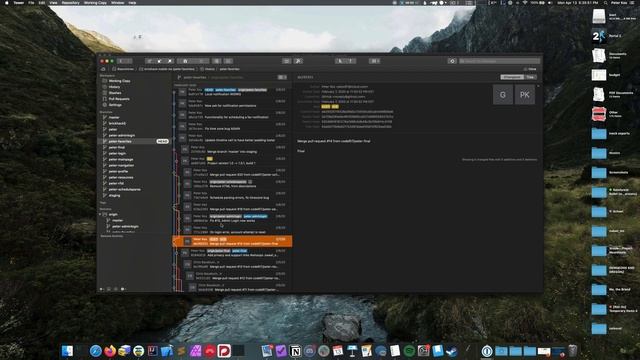Image resolution: width=640 pixels, height=360 pixels.
Task: Click the back/forward navigation control in toolbar
Action: (x=124, y=61)
